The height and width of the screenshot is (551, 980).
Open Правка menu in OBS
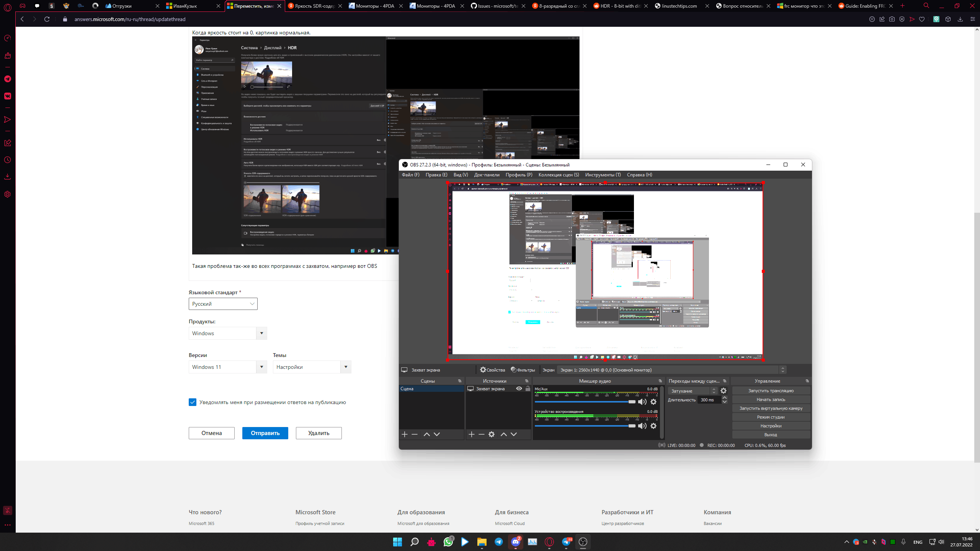tap(436, 175)
